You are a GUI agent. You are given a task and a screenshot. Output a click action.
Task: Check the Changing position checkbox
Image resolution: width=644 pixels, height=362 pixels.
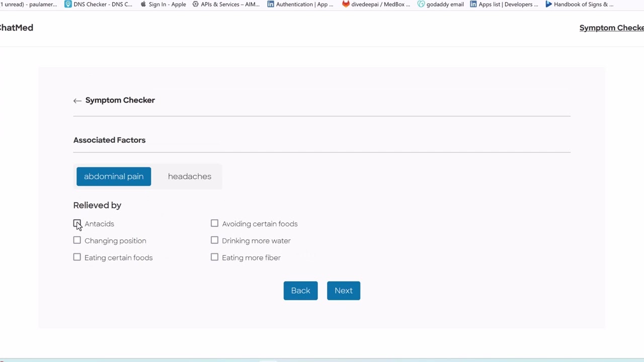77,240
